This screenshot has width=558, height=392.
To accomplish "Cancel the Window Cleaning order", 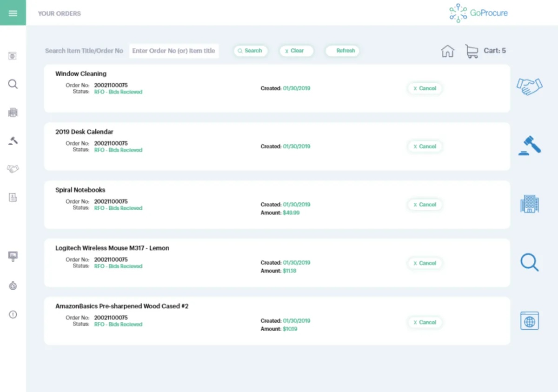I will [x=425, y=88].
